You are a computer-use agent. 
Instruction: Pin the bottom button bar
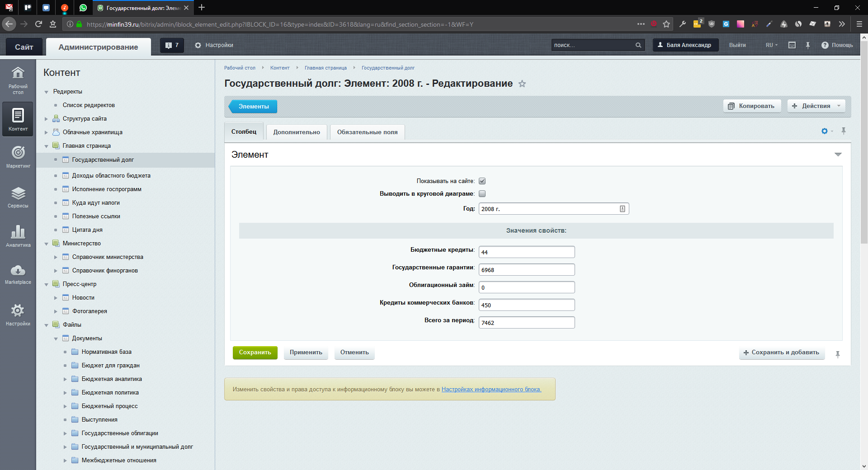pyautogui.click(x=838, y=354)
